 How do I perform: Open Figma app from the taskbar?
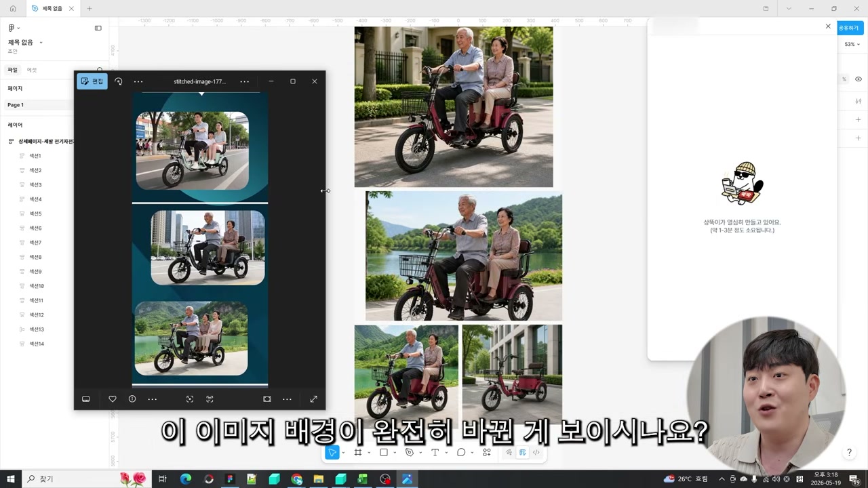coord(230,479)
